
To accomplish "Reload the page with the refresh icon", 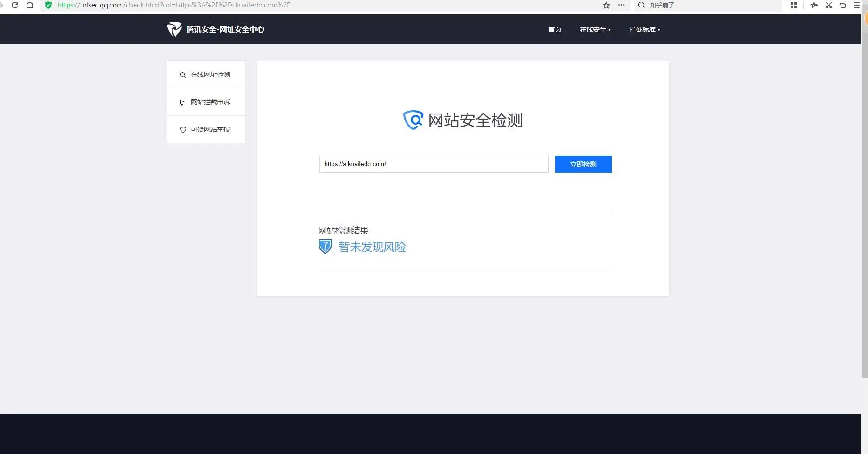I will pos(15,5).
